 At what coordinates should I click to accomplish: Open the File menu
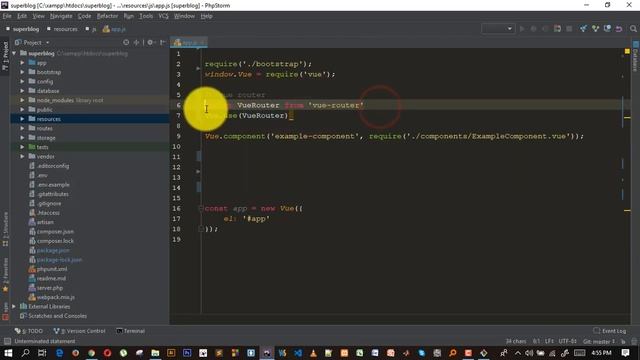click(x=7, y=16)
